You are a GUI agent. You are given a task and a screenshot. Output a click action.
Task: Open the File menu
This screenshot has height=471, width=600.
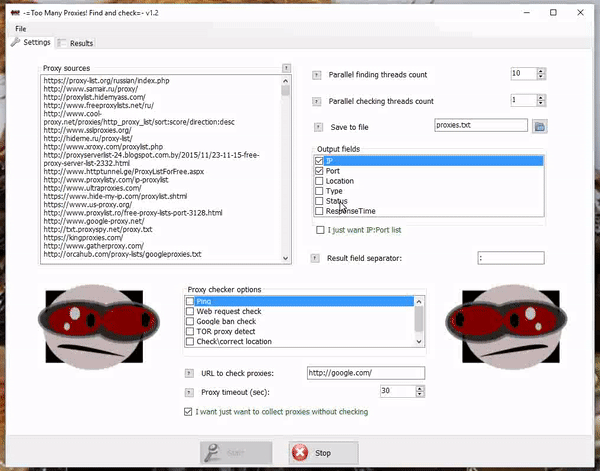[x=21, y=29]
